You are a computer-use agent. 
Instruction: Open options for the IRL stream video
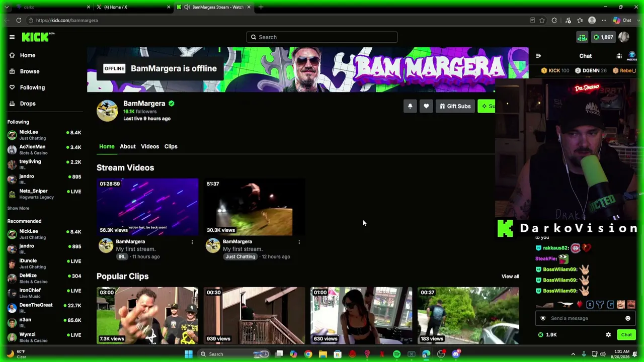(x=192, y=242)
